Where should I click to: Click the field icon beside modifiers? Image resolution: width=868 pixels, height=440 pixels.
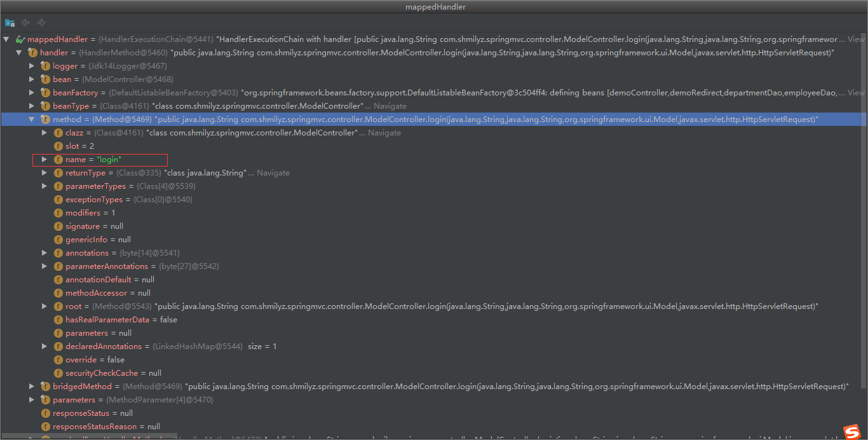[x=58, y=212]
